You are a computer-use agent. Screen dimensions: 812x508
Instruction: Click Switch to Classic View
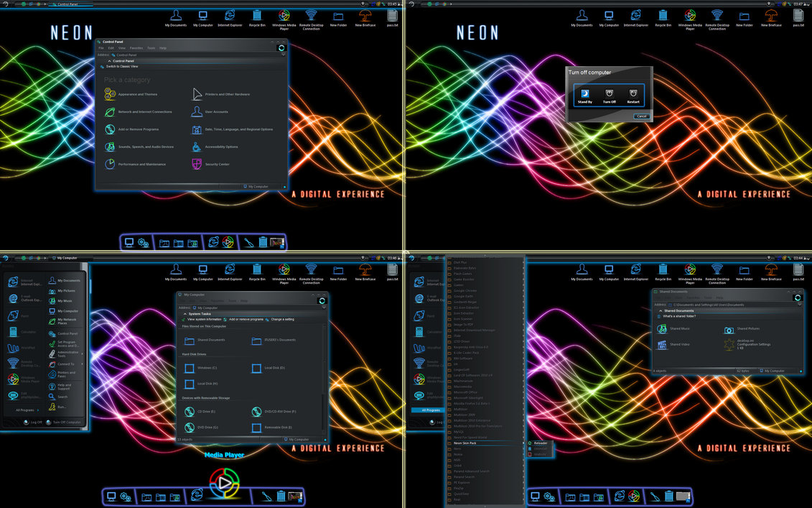tap(123, 66)
